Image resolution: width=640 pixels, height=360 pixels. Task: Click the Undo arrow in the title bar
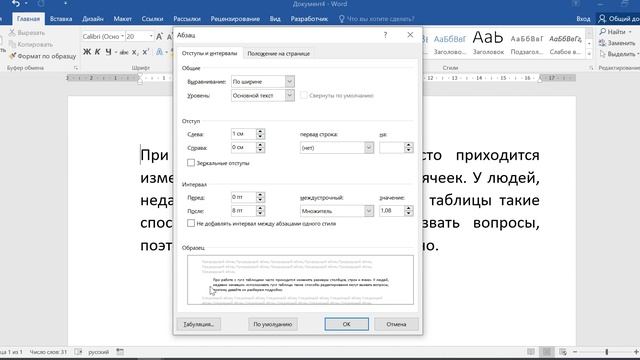[x=16, y=4]
